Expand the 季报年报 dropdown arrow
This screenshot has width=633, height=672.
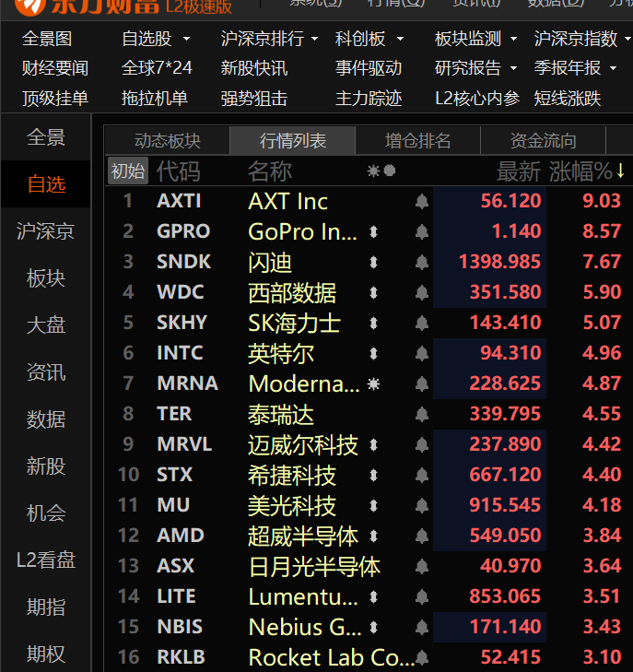coord(614,68)
